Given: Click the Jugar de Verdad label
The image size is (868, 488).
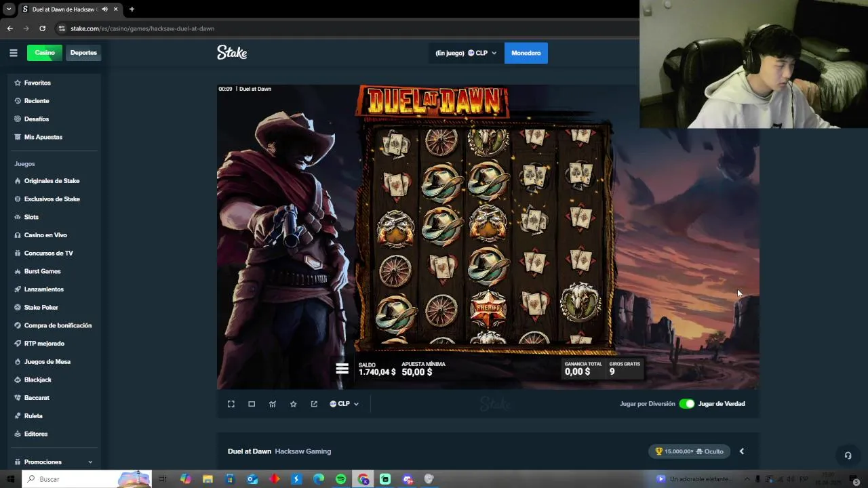Looking at the screenshot, I should 722,404.
